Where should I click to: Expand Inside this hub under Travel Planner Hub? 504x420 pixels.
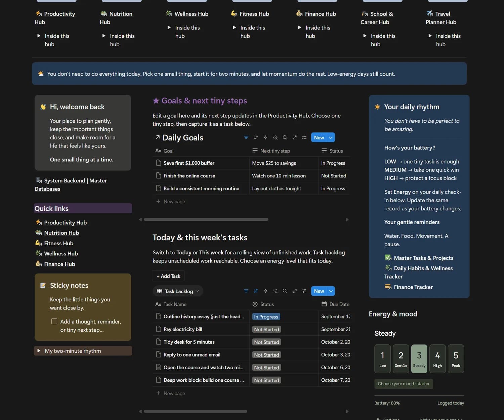pos(430,36)
